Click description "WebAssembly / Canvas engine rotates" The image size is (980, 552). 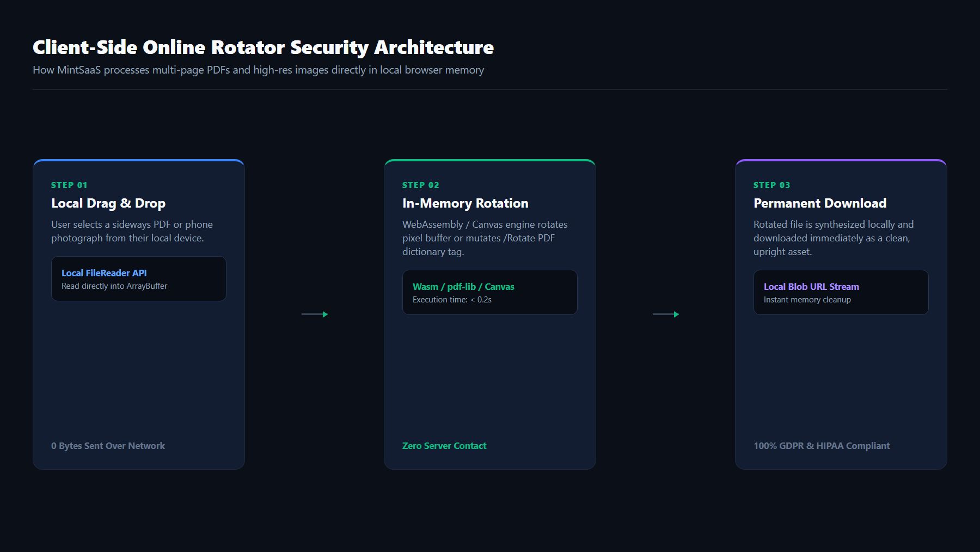click(x=485, y=238)
